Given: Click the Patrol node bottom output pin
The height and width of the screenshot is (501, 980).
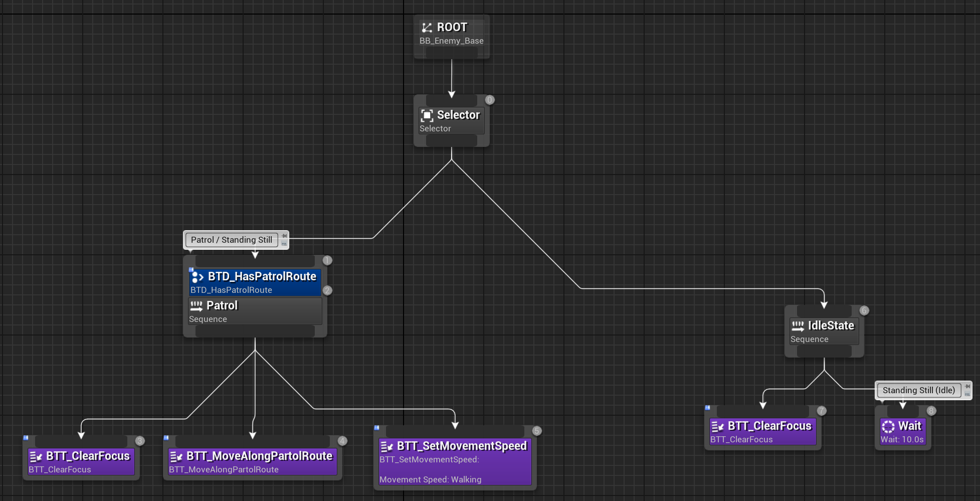Looking at the screenshot, I should 255,331.
